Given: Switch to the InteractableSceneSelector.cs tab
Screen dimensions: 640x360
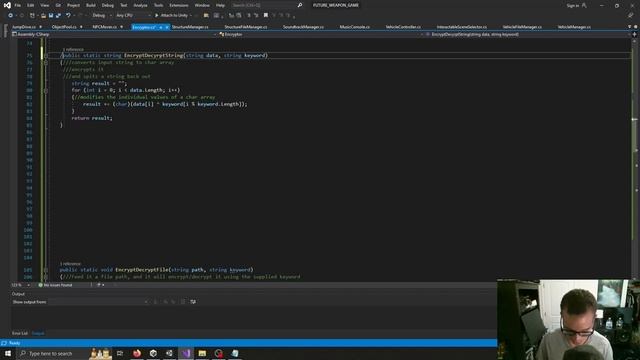Looking at the screenshot, I should click(x=462, y=27).
